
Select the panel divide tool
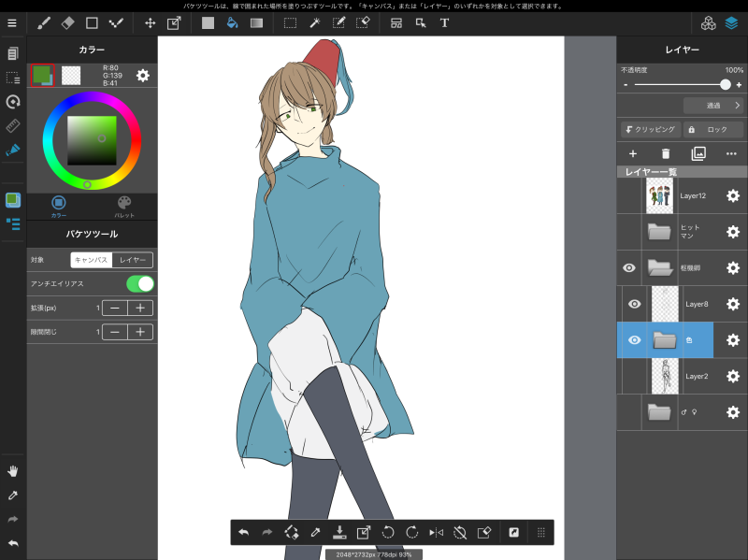[x=396, y=22]
